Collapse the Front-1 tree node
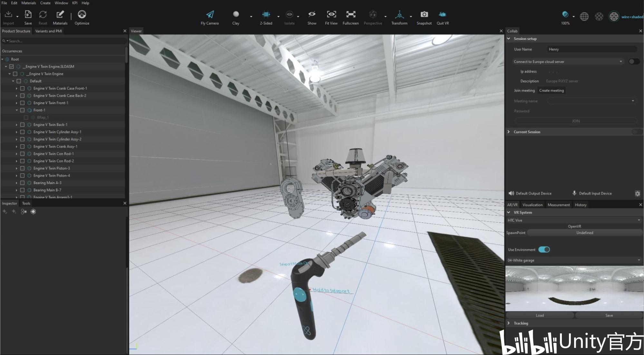 16,110
